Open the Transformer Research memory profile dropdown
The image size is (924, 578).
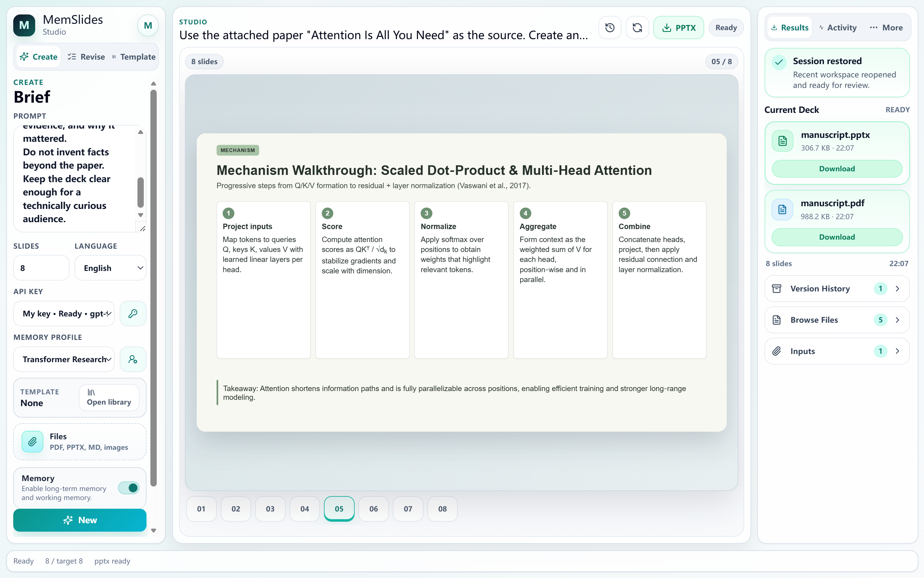click(x=64, y=359)
